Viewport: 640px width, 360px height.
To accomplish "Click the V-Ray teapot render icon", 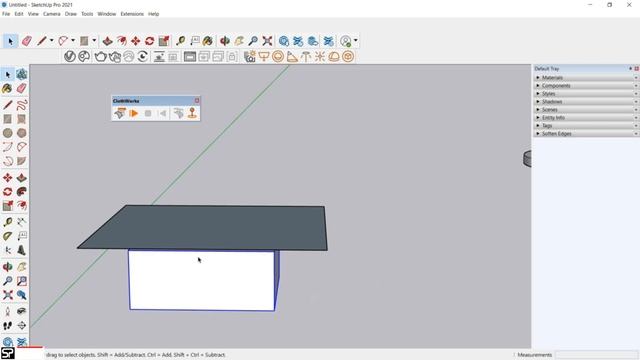I will pos(100,56).
